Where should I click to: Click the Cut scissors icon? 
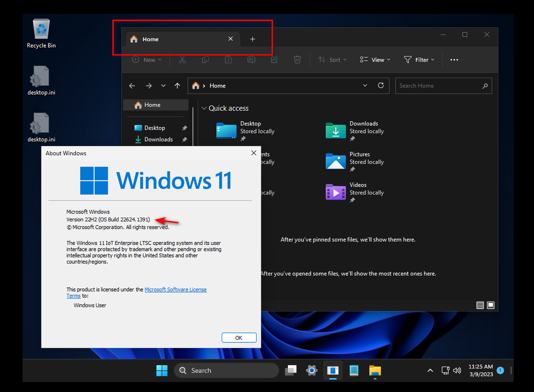pyautogui.click(x=182, y=60)
